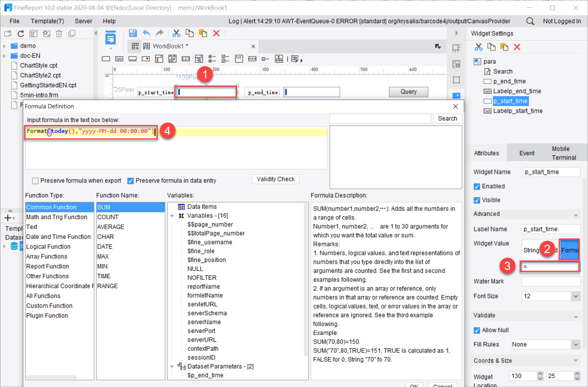Click the Query button on the report

point(408,91)
